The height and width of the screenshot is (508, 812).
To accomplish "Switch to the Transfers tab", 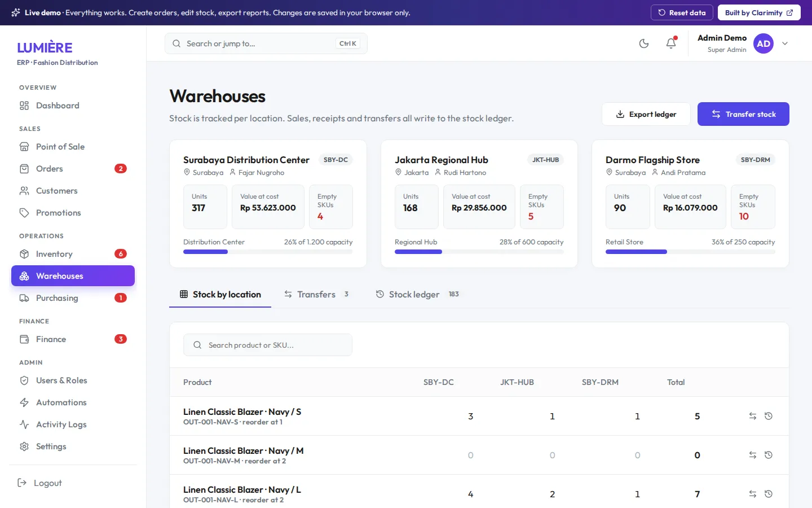I will point(316,295).
